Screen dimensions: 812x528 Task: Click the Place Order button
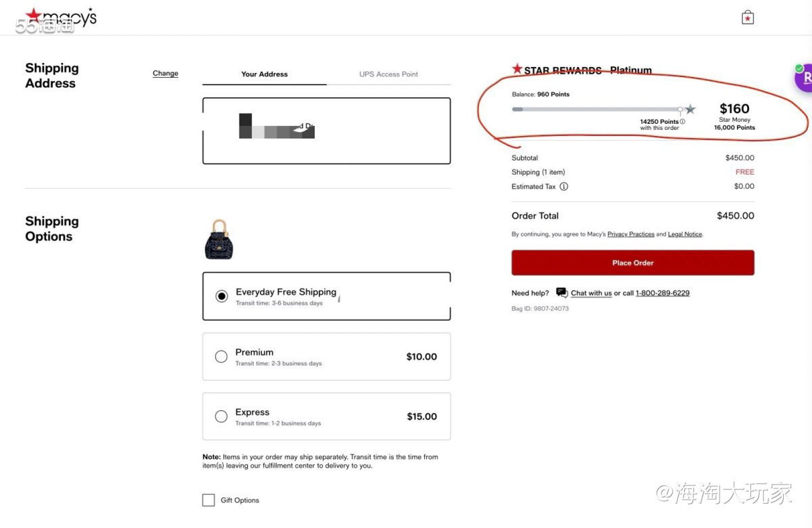632,263
